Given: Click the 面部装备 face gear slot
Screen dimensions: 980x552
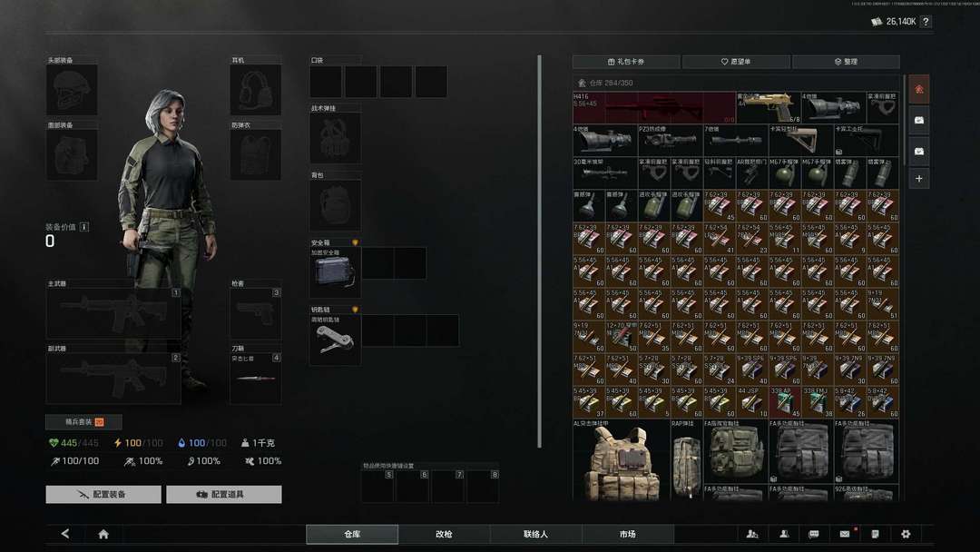Looking at the screenshot, I should [x=72, y=155].
